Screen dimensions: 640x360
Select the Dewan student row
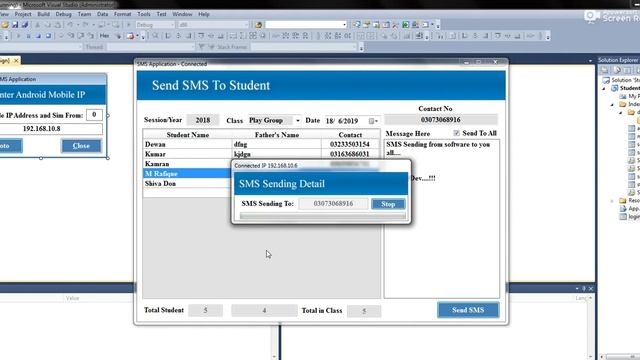pyautogui.click(x=261, y=144)
